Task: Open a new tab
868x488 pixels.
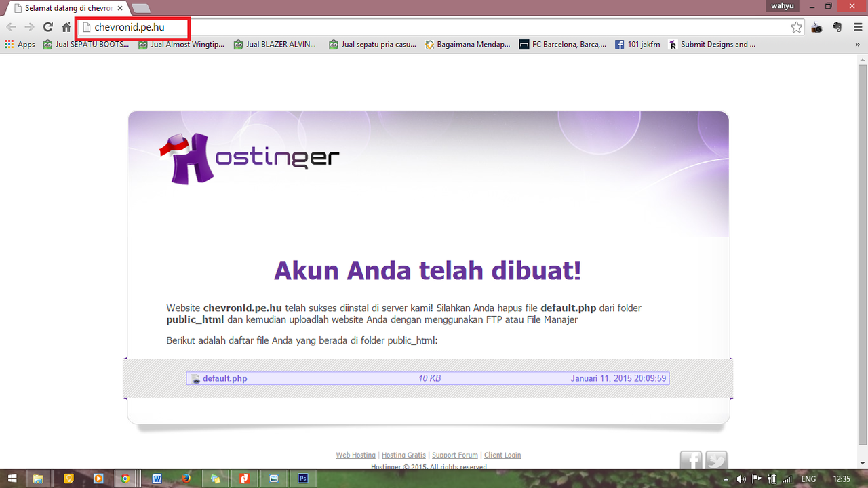Action: coord(141,9)
